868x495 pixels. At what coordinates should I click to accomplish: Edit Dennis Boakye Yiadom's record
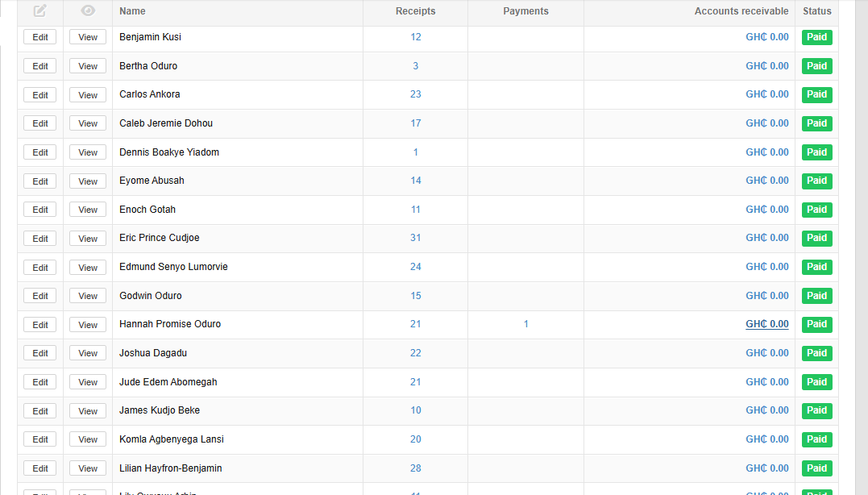click(x=39, y=152)
